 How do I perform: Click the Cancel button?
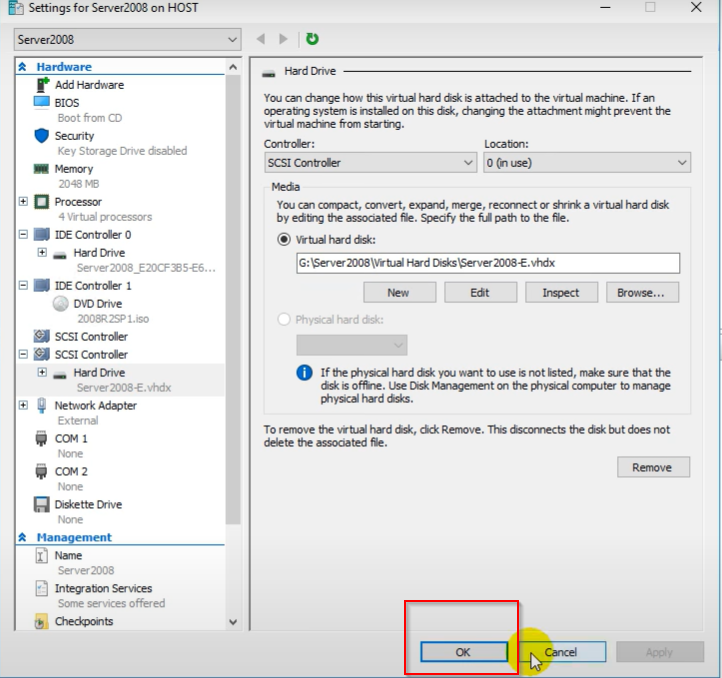tap(562, 652)
